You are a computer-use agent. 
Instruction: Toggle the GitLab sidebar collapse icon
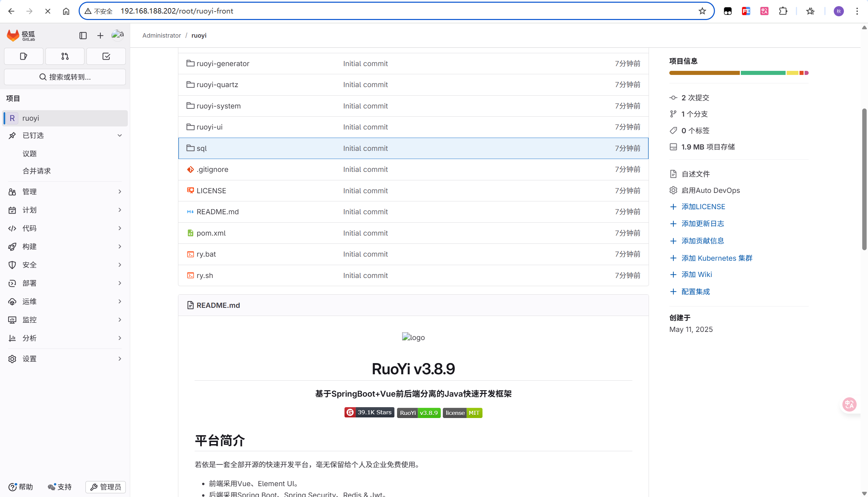click(x=83, y=36)
